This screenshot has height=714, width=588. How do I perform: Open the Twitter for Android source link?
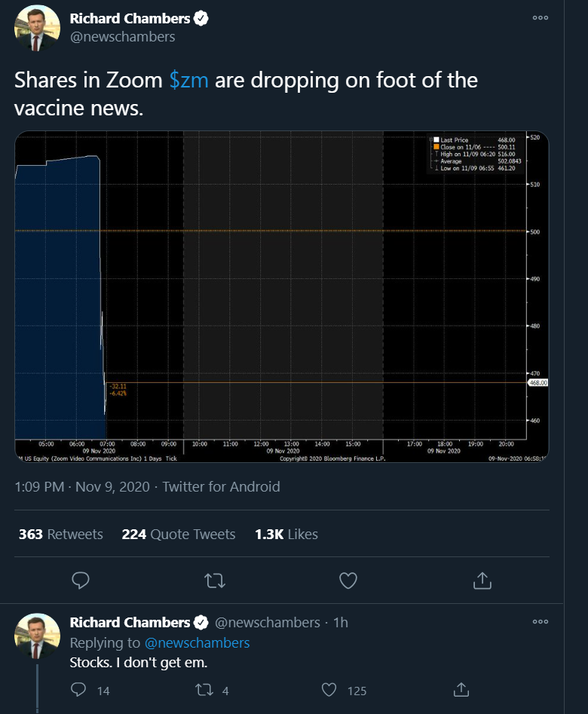[222, 486]
